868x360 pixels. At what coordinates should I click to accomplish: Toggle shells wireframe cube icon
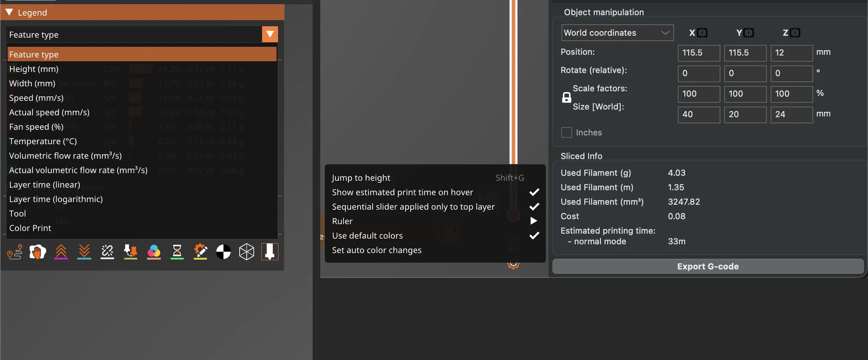[x=247, y=252]
